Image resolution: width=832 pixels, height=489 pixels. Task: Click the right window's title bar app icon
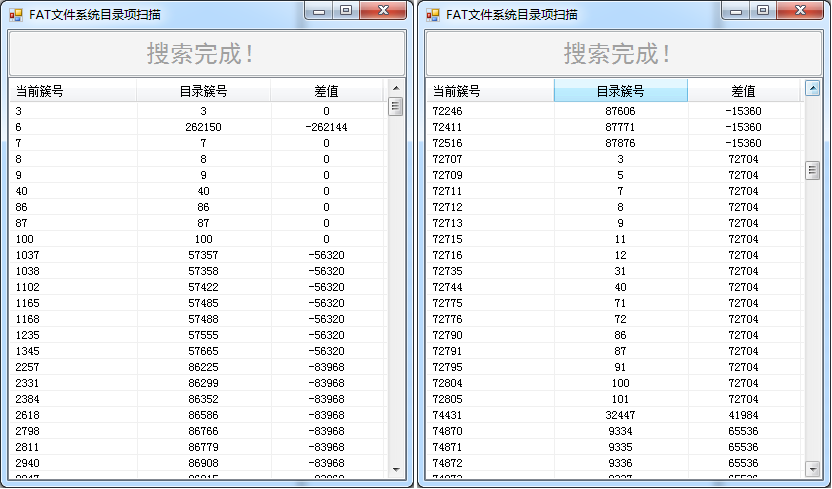tap(432, 14)
